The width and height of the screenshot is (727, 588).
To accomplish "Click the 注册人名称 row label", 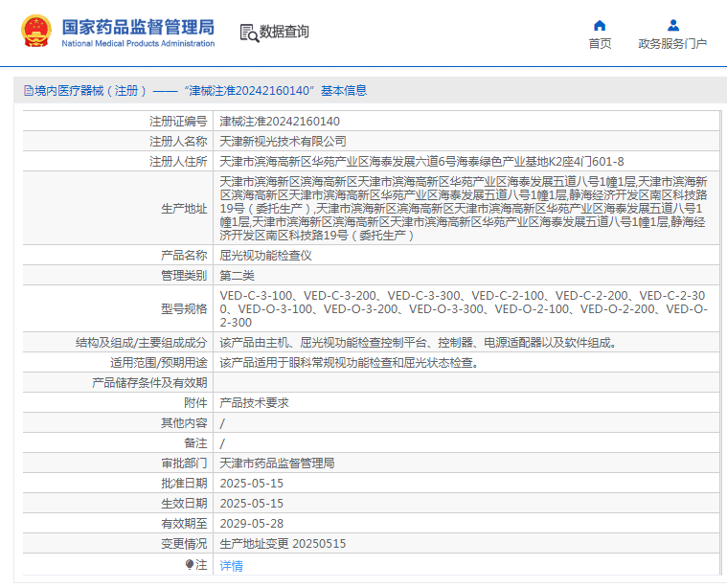I will pos(178,142).
